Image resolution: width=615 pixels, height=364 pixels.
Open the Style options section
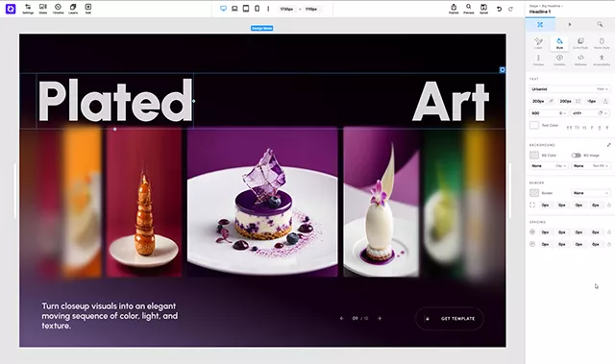click(x=559, y=43)
